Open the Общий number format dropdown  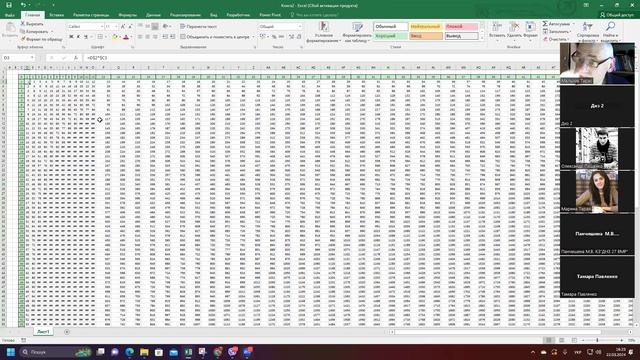pos(300,27)
